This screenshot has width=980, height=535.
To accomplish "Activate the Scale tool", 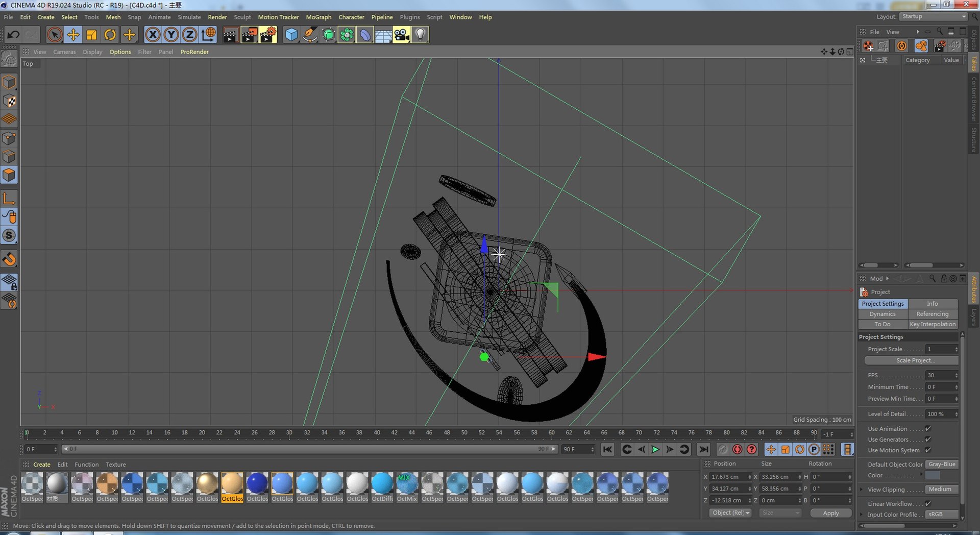I will pos(91,35).
